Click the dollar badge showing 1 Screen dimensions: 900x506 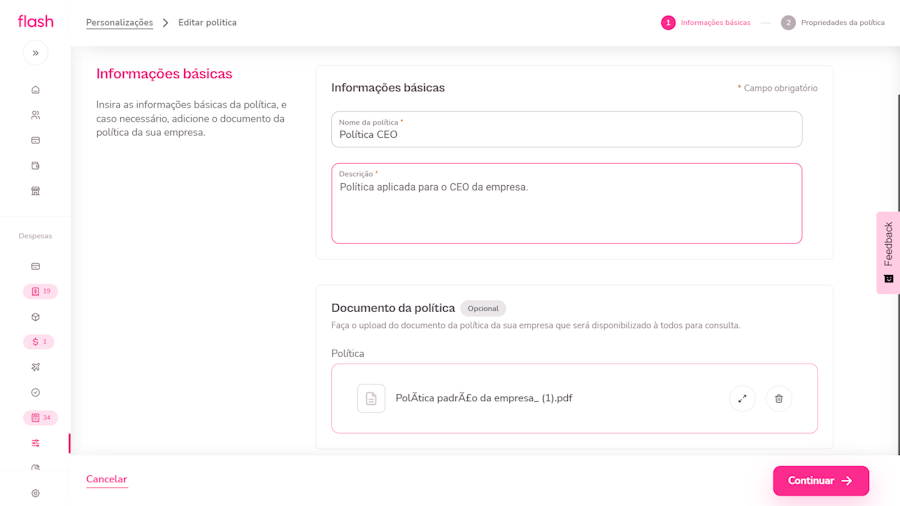(39, 342)
